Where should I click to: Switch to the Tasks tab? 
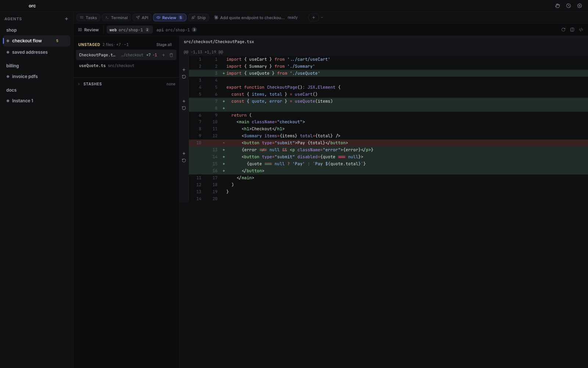pos(88,18)
